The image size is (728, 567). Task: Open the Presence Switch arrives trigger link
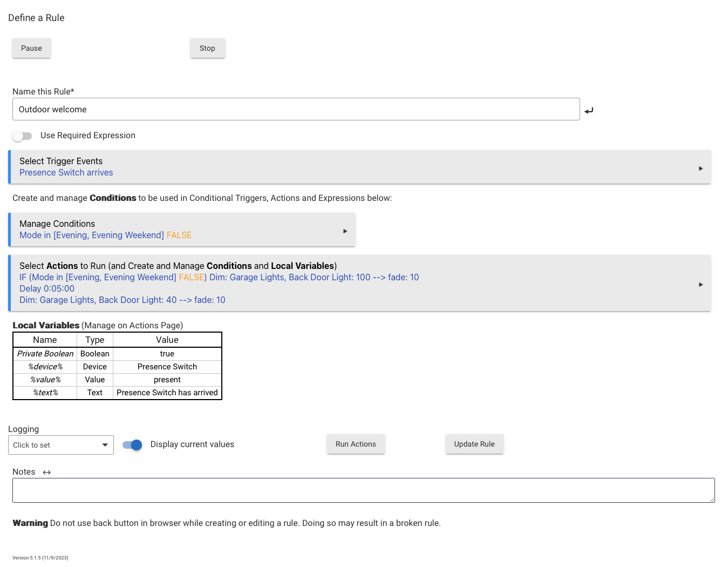pyautogui.click(x=66, y=173)
